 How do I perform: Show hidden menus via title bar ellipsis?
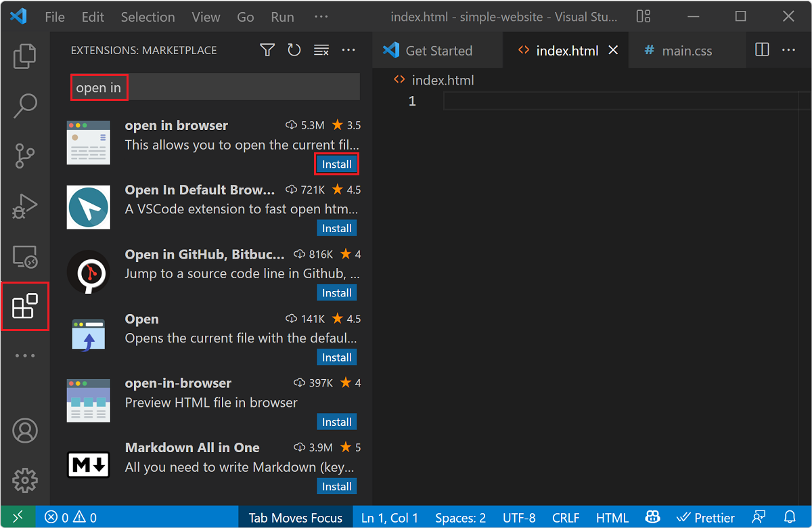tap(321, 17)
